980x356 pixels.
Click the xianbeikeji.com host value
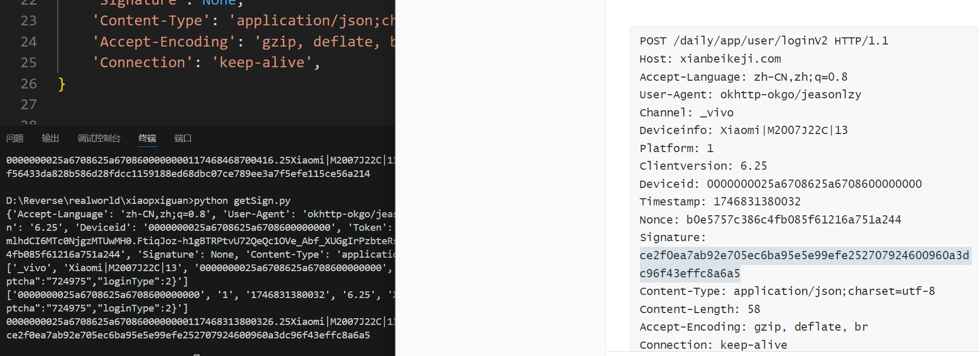coord(730,59)
